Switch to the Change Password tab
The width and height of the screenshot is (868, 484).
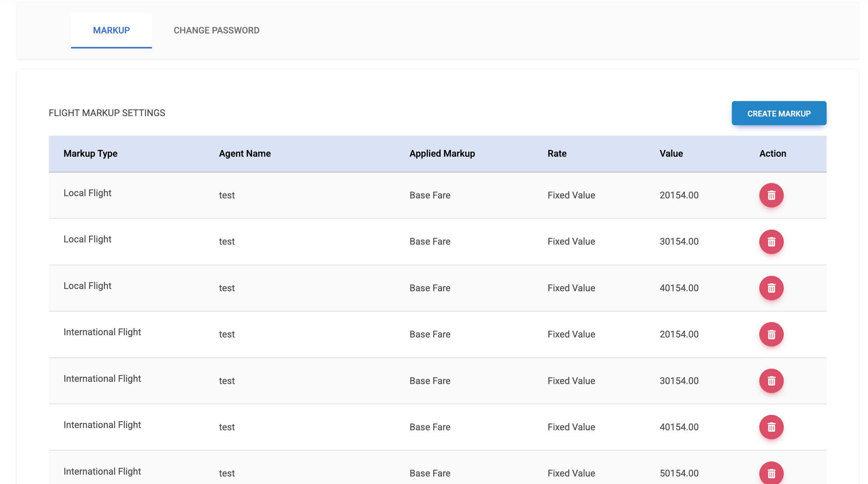click(216, 30)
